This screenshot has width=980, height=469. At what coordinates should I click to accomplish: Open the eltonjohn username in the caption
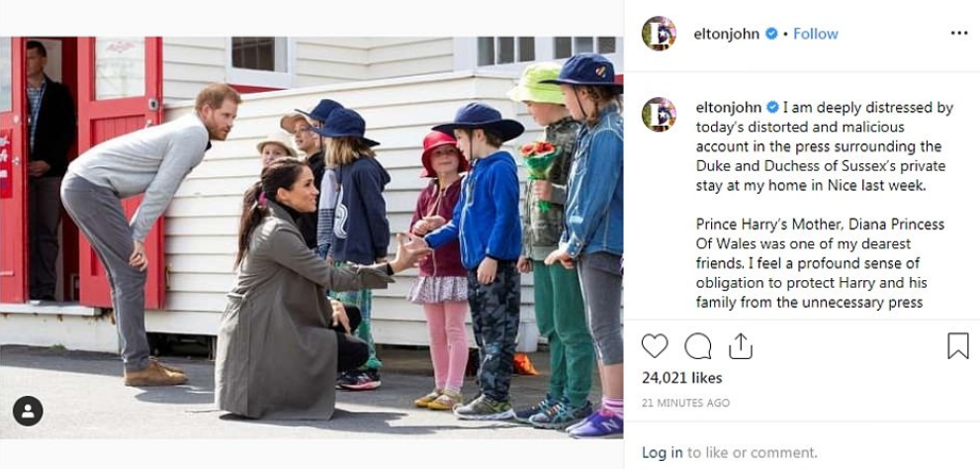729,108
